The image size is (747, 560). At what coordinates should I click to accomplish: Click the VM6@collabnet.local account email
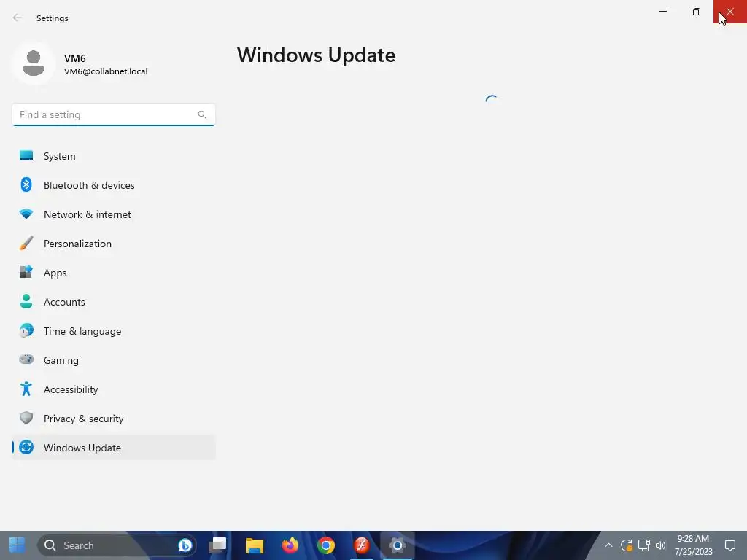[106, 71]
